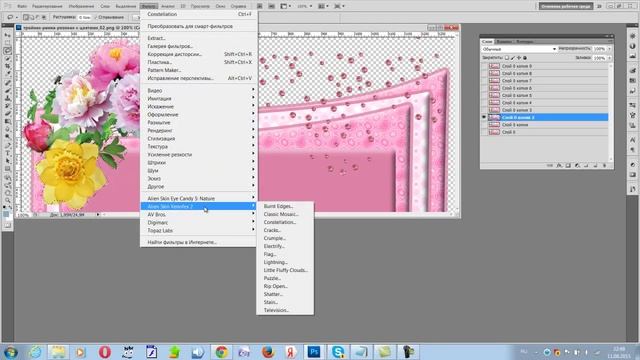Switch to the Каналы tab
Image resolution: width=640 pixels, height=360 pixels.
click(x=504, y=42)
